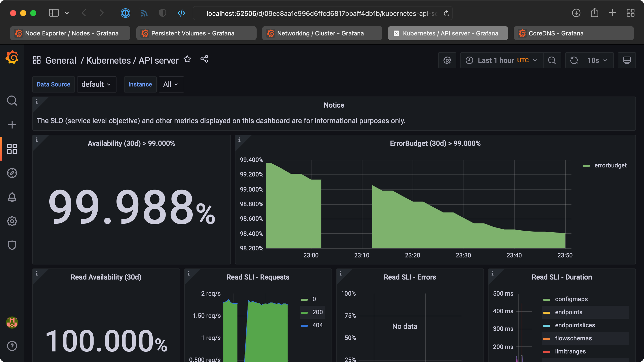Screen dimensions: 644x362
Task: Expand the instance All dropdown
Action: point(171,84)
